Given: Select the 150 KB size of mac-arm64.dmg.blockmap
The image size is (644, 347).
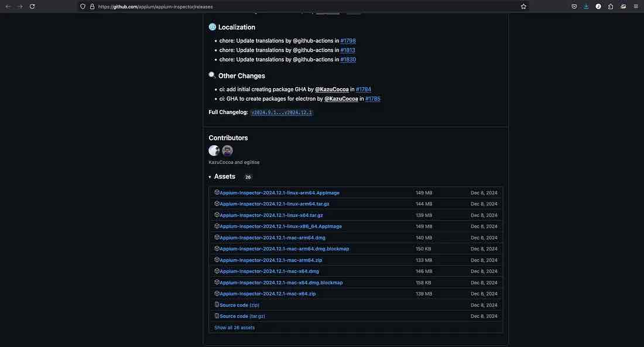Looking at the screenshot, I should coord(423,249).
